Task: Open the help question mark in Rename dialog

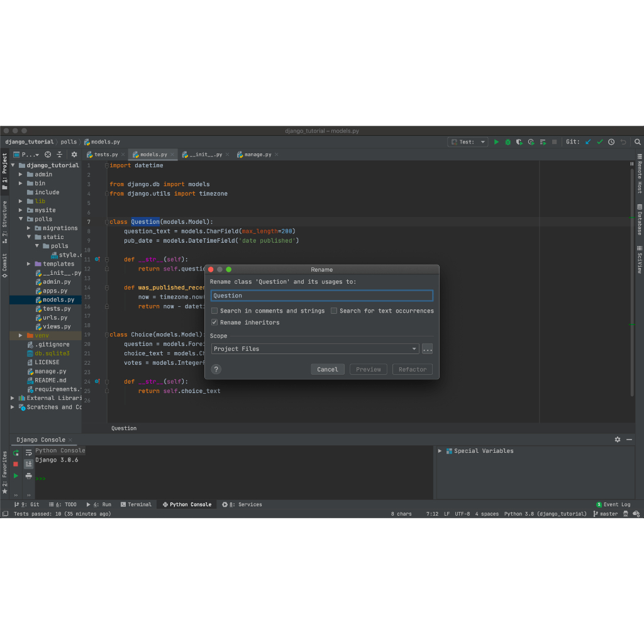Action: 216,369
